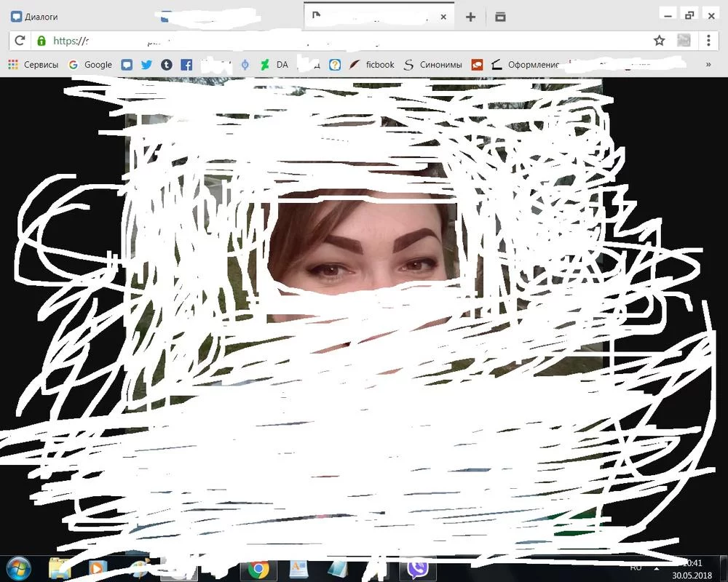
Task: Switch keyboard layout via the RU indicator
Action: (635, 568)
